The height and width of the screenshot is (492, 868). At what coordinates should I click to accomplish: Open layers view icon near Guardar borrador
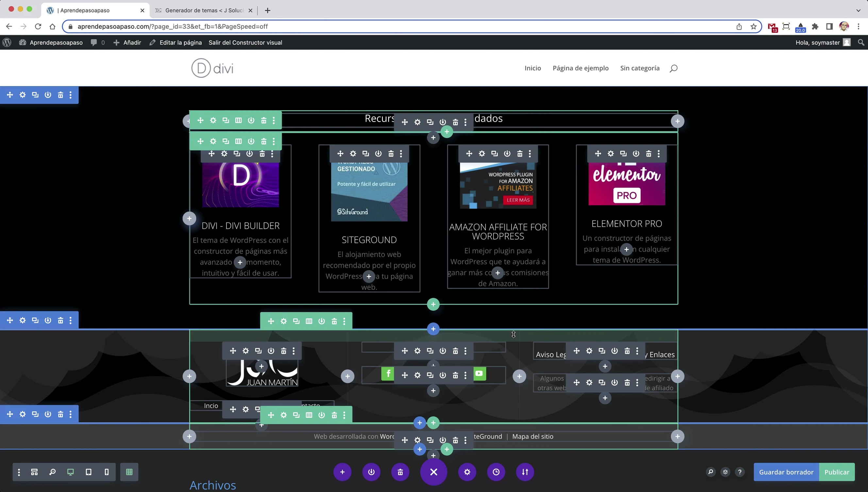pos(725,472)
